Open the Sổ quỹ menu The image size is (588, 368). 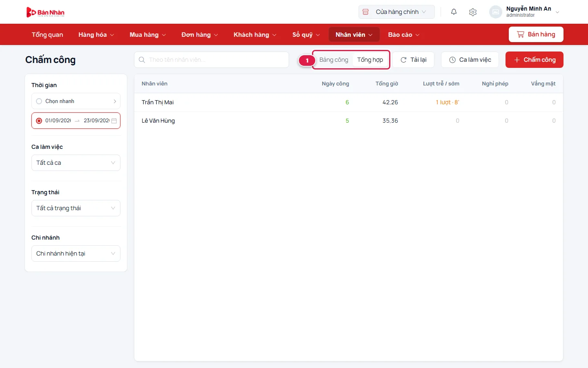pyautogui.click(x=306, y=35)
